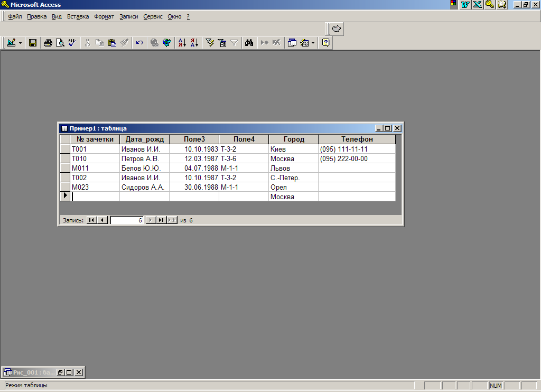The height and width of the screenshot is (392, 541).
Task: Go to the last record button
Action: click(x=161, y=220)
